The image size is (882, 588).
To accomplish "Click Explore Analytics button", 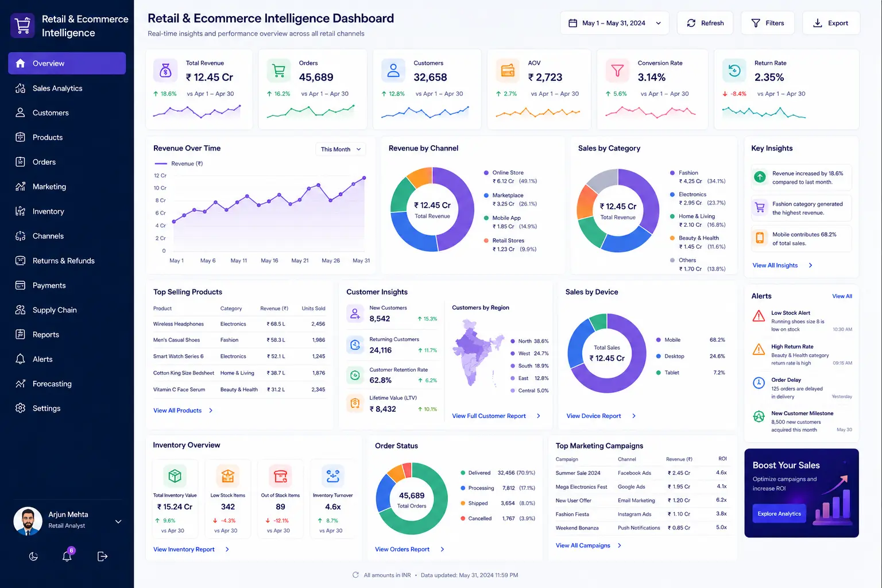I will pyautogui.click(x=779, y=513).
